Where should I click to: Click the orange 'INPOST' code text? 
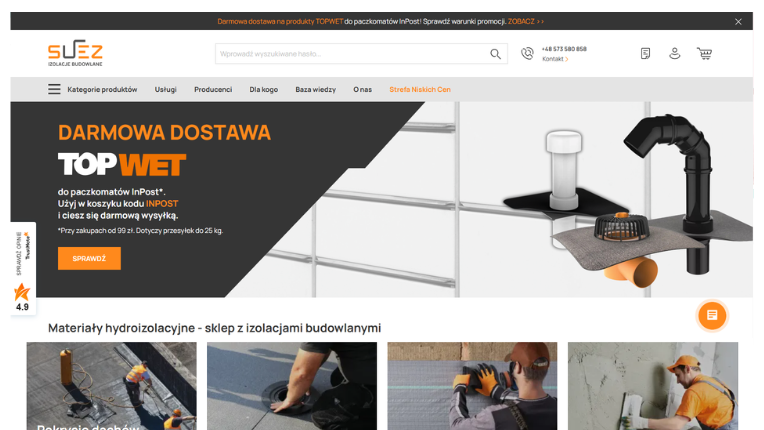point(162,204)
